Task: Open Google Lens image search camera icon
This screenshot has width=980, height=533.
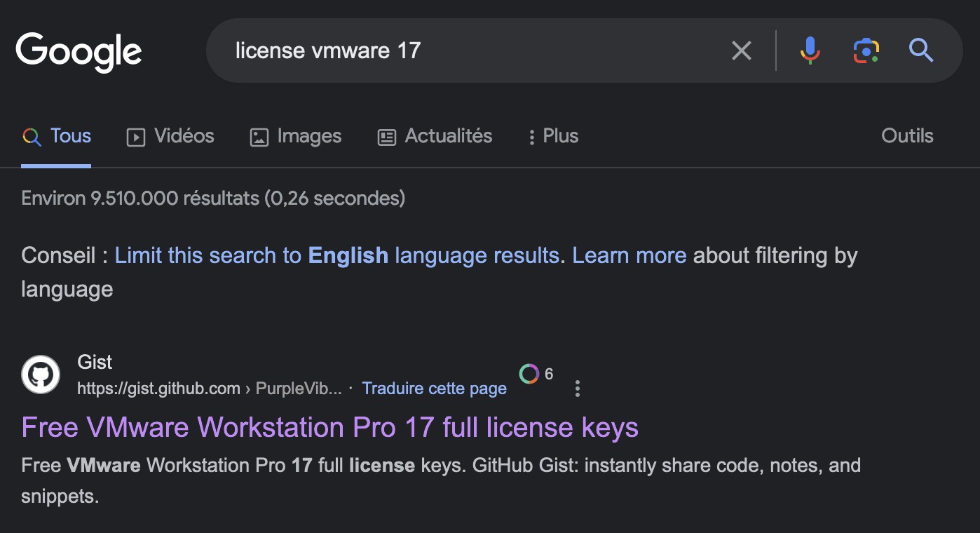Action: [866, 50]
